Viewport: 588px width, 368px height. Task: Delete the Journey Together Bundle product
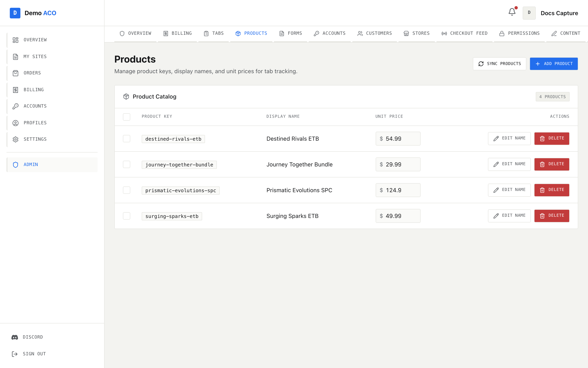pos(552,164)
